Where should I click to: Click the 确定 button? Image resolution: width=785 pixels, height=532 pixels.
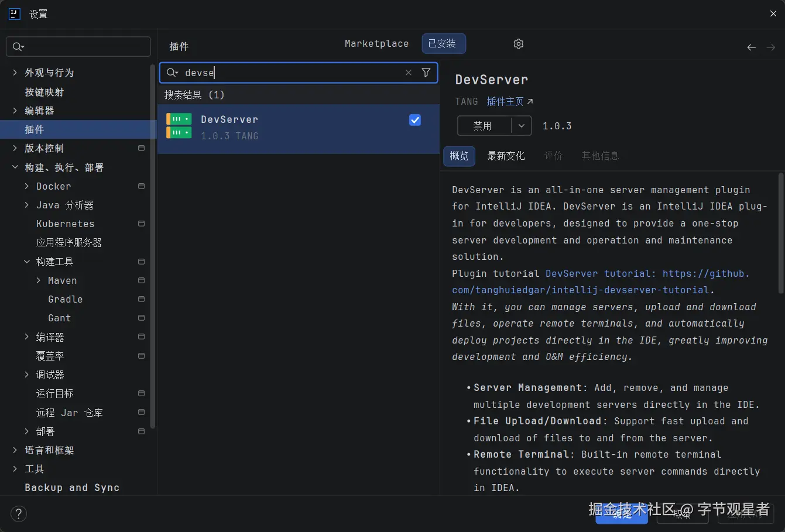(622, 514)
